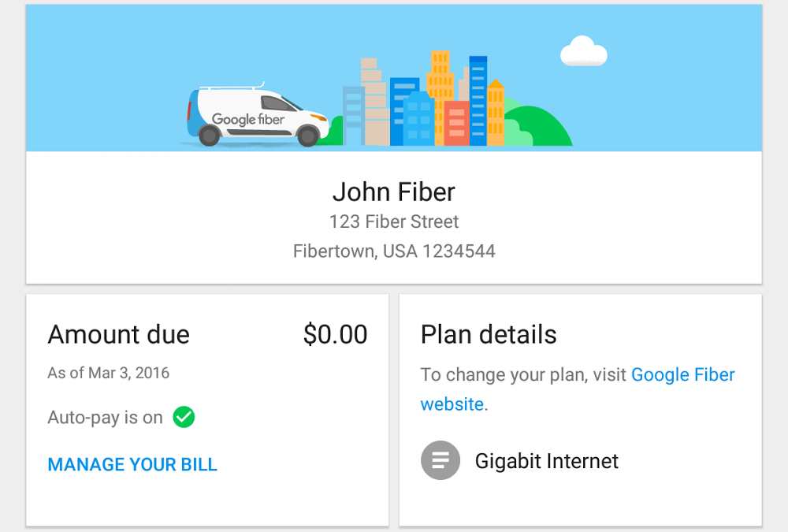Click the white cloud in the banner

583,52
